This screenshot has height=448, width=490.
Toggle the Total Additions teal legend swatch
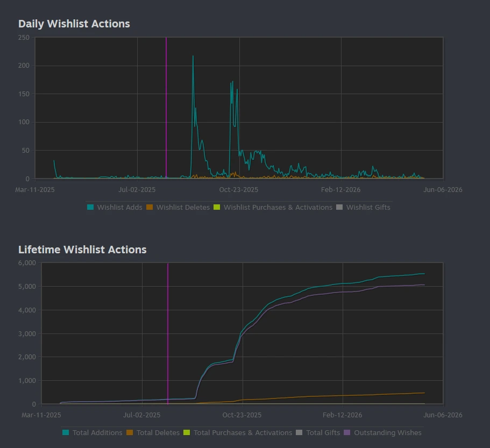coord(66,432)
